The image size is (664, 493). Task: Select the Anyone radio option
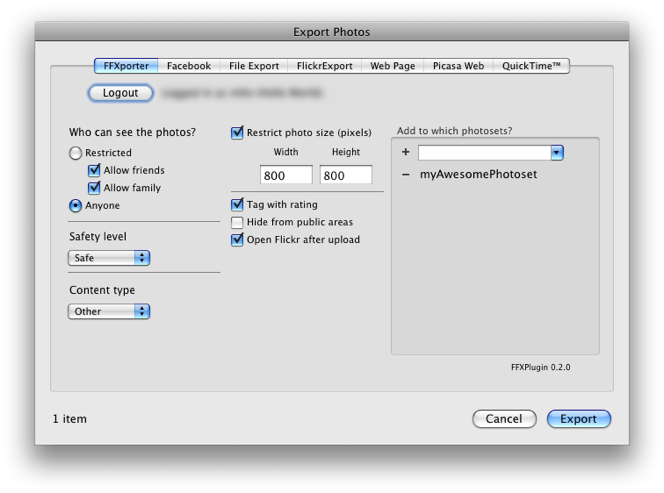coord(76,205)
